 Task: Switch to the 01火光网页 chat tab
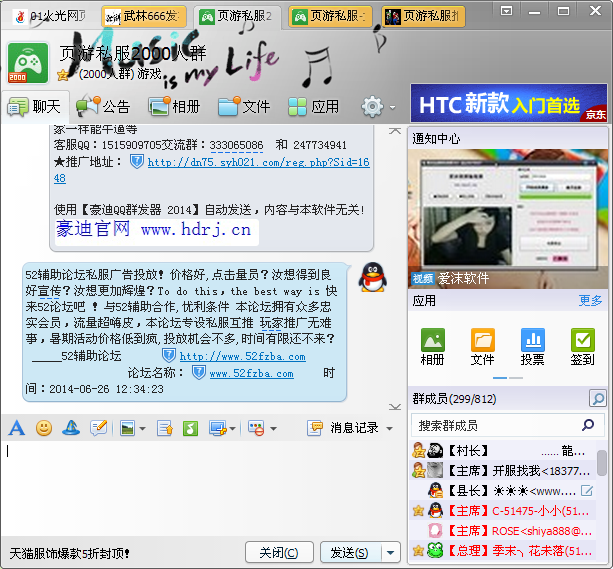coord(51,16)
